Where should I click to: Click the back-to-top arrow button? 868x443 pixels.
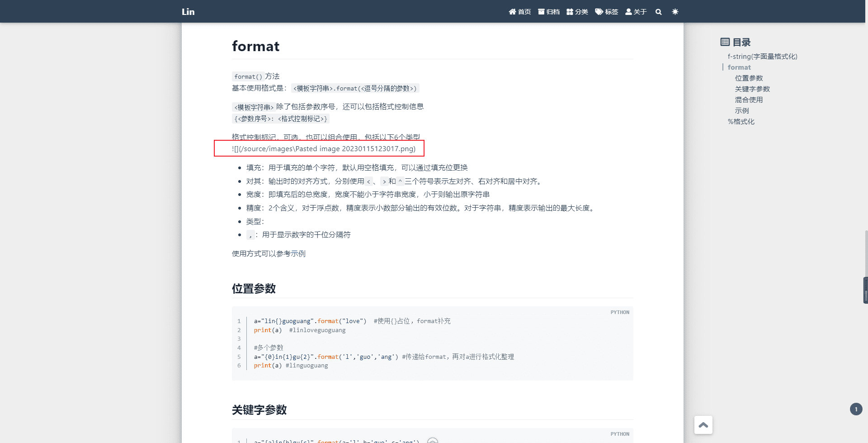point(703,425)
